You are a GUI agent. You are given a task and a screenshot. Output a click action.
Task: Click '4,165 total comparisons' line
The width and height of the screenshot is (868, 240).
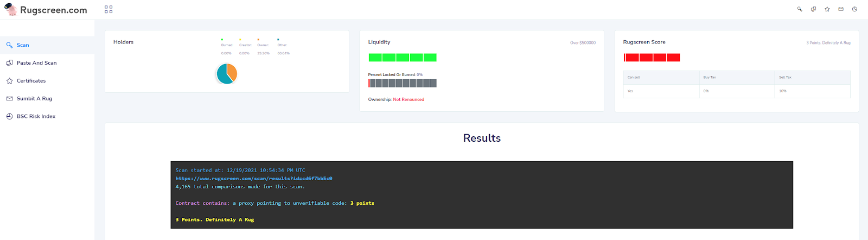tap(240, 186)
